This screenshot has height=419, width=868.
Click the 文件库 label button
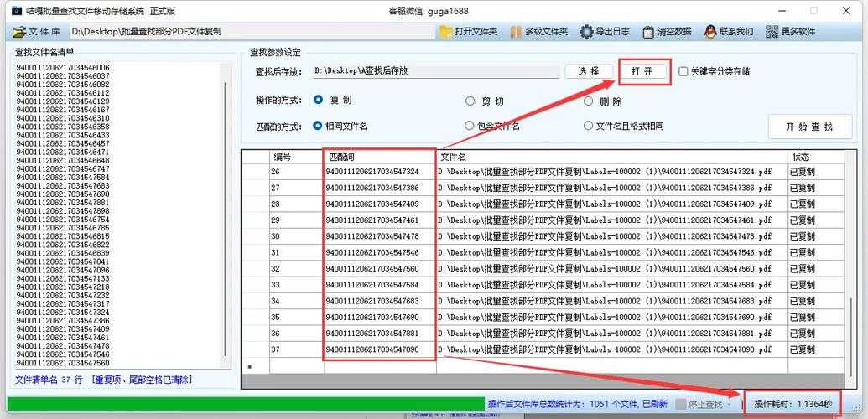(44, 32)
